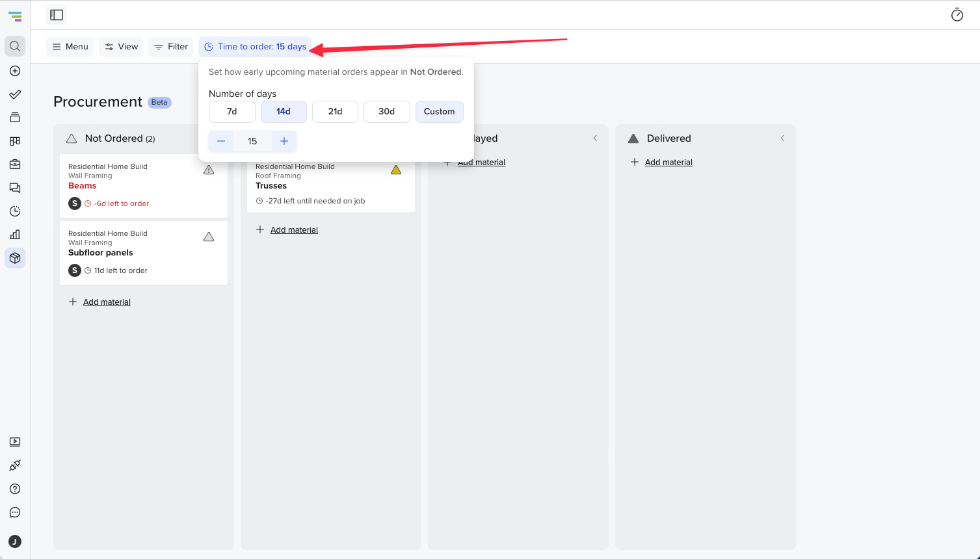
Task: Collapse the Delivered column chevron
Action: (782, 138)
